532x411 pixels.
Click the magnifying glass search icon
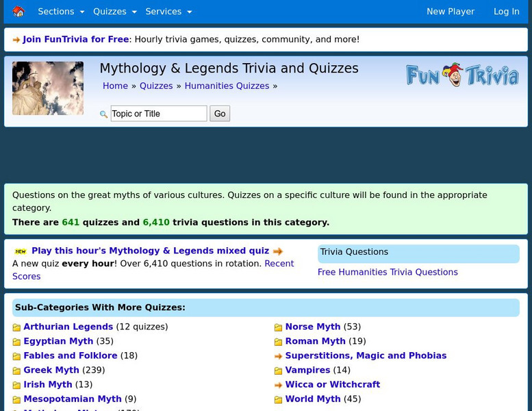[x=103, y=114]
